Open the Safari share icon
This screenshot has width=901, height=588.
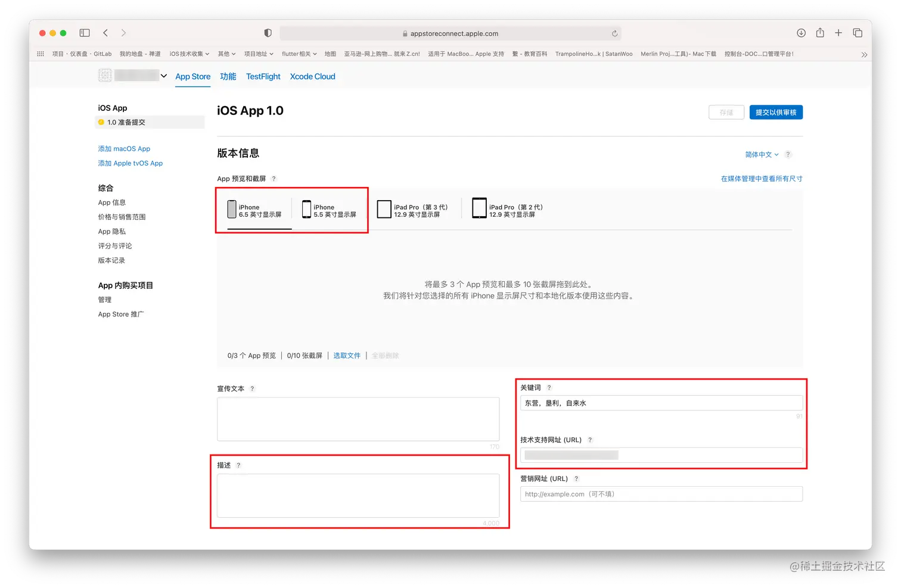click(x=820, y=32)
